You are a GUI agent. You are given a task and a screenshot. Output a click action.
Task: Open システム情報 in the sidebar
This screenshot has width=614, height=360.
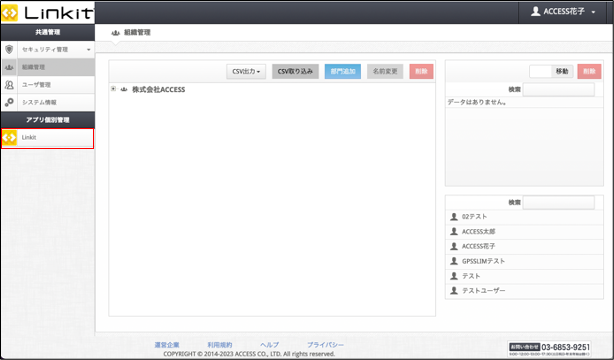[48, 102]
